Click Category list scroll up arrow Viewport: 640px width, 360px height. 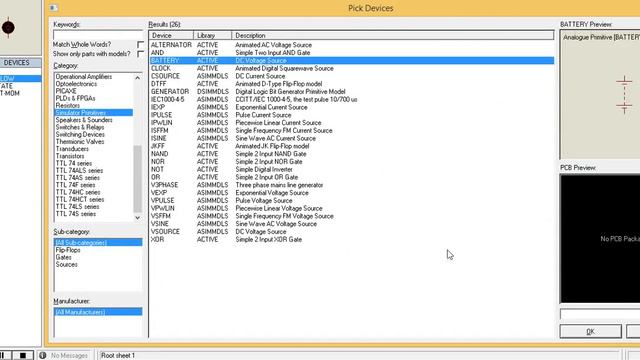[138, 78]
